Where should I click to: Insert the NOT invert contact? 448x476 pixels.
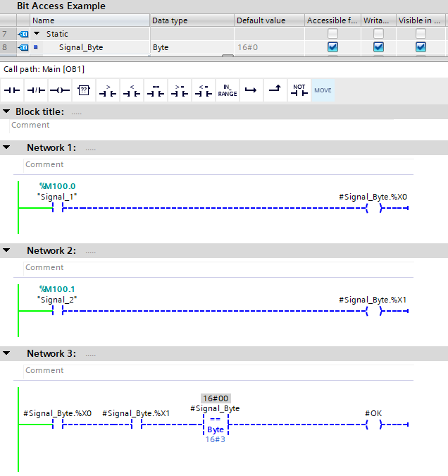click(x=299, y=90)
